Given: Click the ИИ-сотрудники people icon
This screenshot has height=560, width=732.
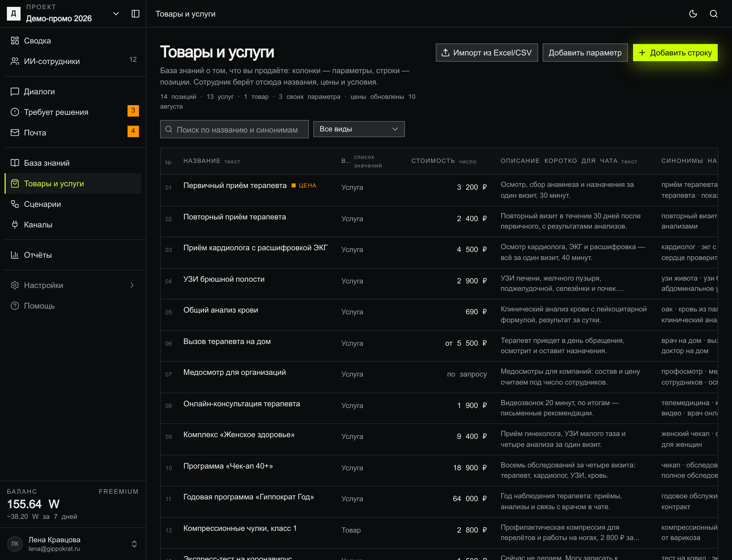Looking at the screenshot, I should [x=15, y=61].
